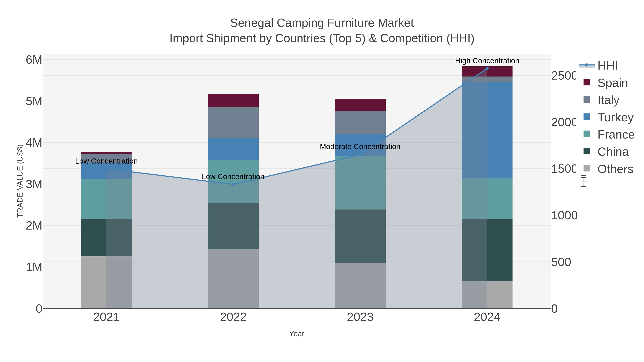Click the 'Low Concentration' label above 2022
644x362 pixels.
233,177
